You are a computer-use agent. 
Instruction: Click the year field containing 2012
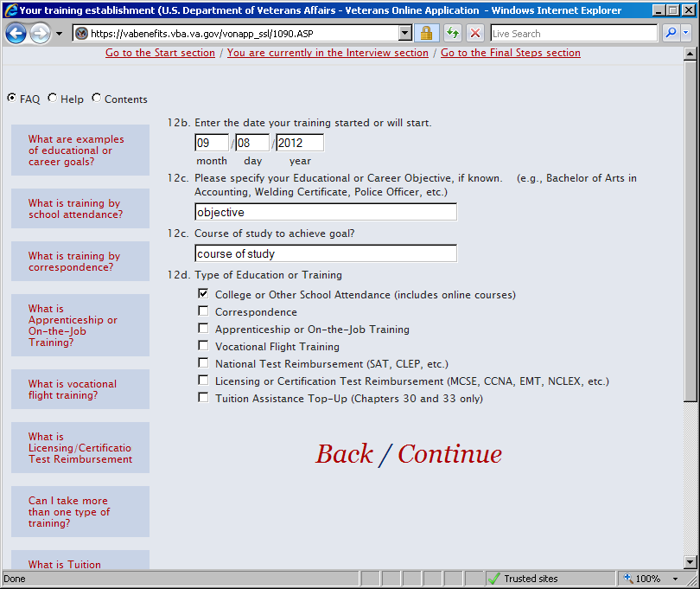(300, 143)
